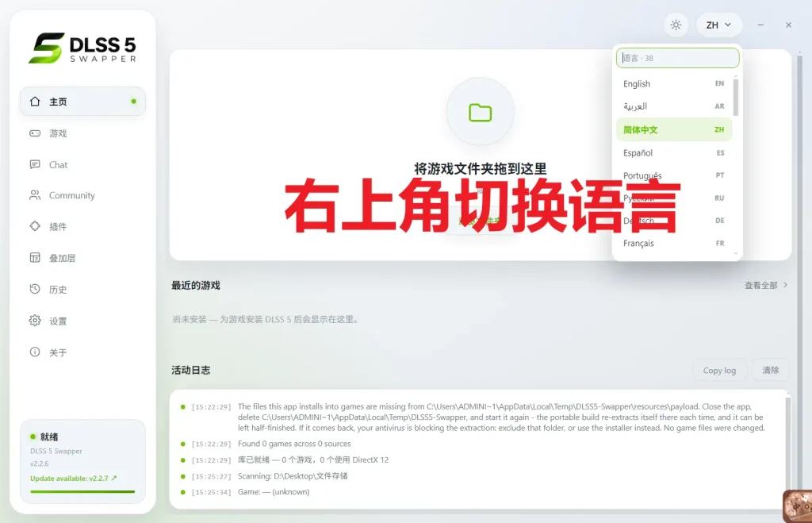Click the 'Scanning: D:\Desktop' log entry
The width and height of the screenshot is (812, 523).
pyautogui.click(x=293, y=476)
